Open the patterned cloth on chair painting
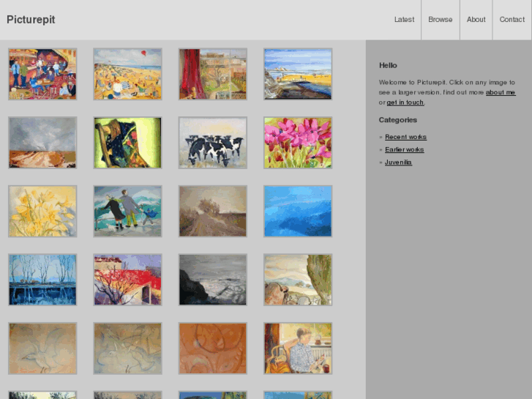 point(127,143)
